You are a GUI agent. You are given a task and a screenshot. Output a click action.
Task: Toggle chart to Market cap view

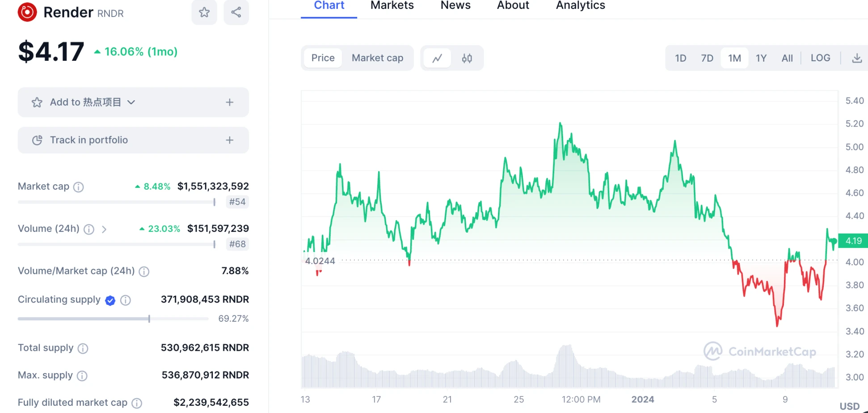tap(377, 58)
